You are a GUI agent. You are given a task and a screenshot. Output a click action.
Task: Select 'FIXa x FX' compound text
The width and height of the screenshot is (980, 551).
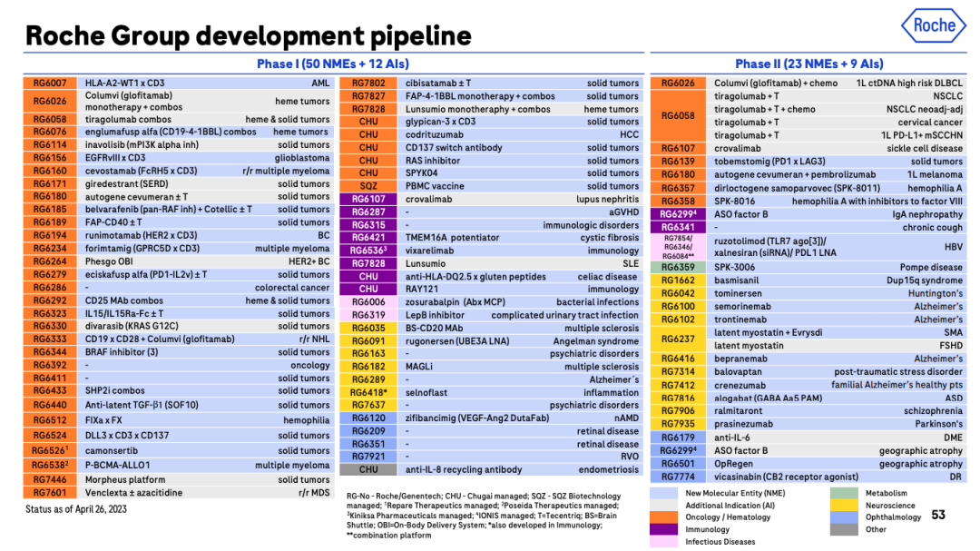[103, 420]
